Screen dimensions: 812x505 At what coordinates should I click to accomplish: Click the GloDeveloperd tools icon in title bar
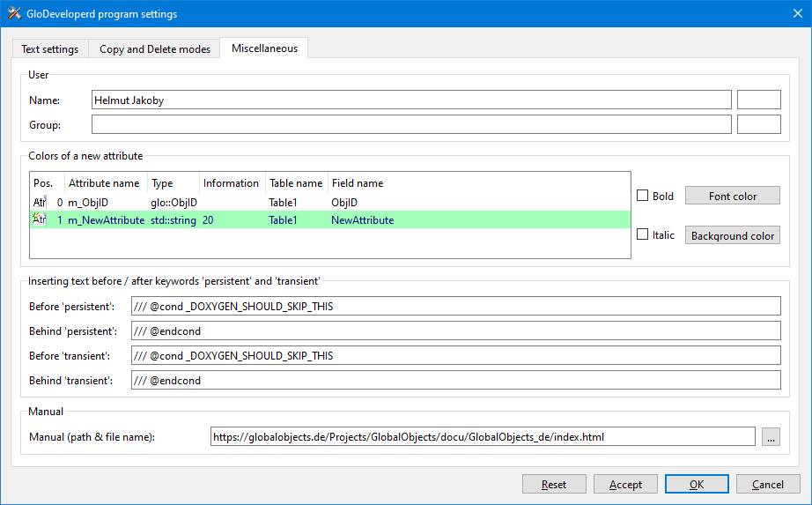tap(14, 13)
